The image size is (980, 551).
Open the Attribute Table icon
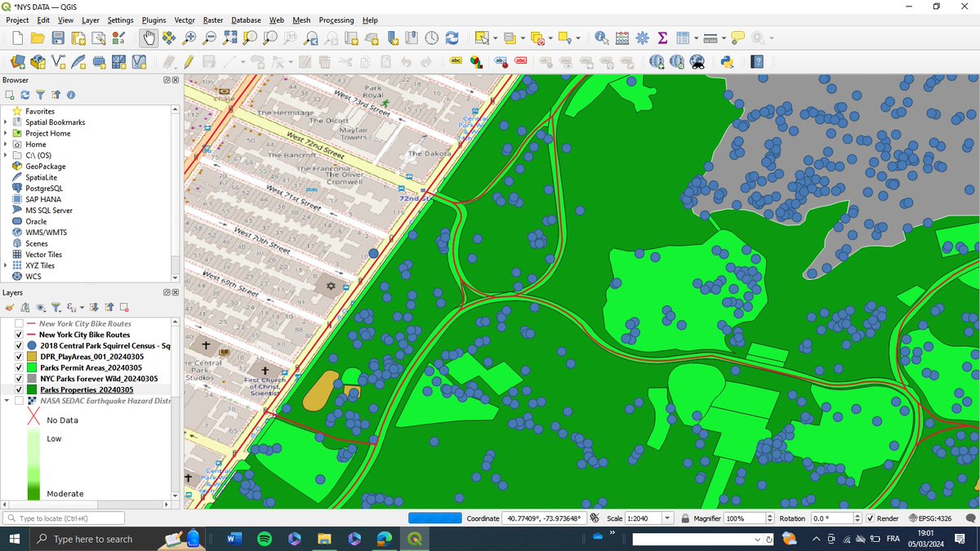683,38
